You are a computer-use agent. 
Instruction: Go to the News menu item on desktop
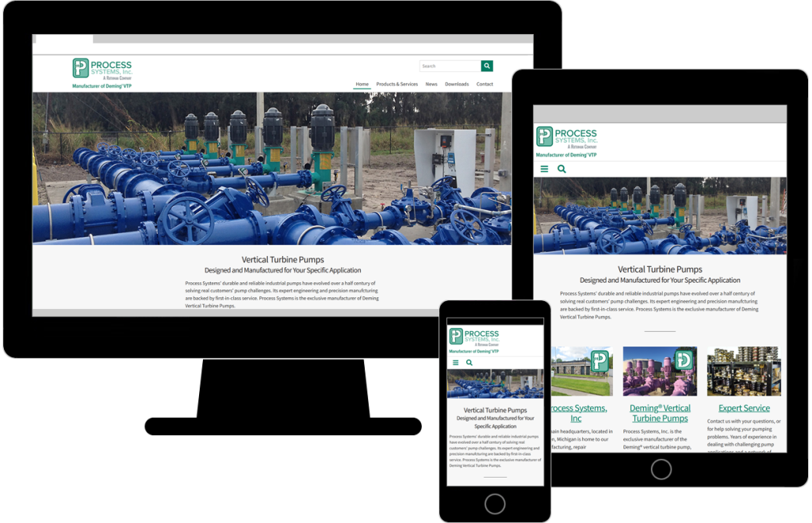pos(431,84)
